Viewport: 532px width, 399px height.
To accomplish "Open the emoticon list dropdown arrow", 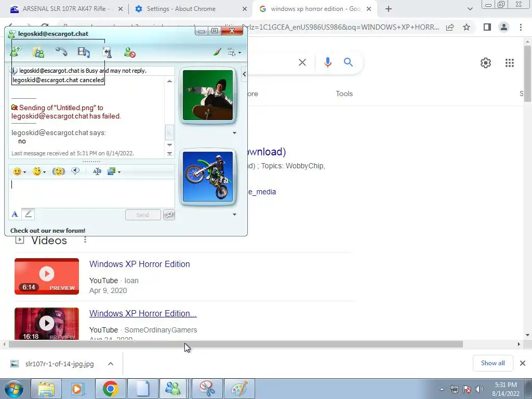I will (24, 172).
